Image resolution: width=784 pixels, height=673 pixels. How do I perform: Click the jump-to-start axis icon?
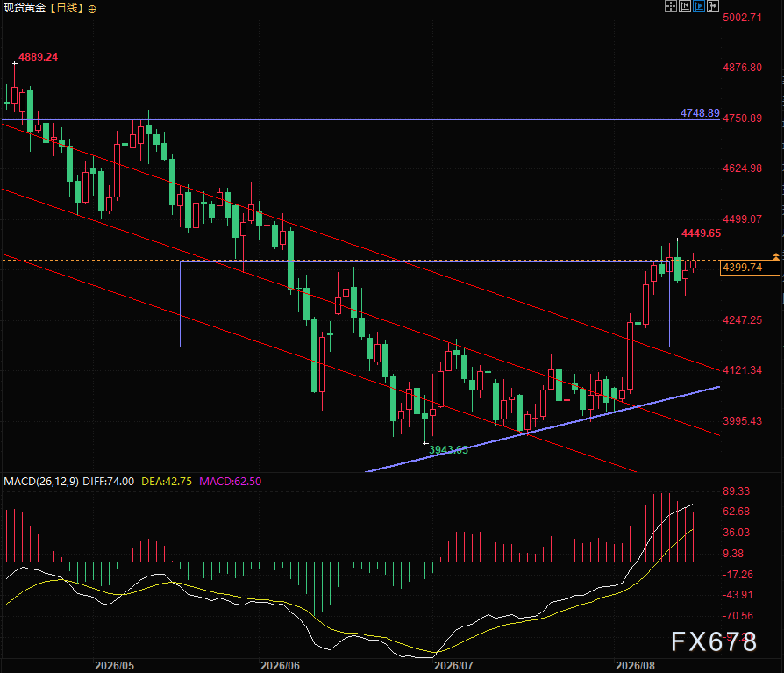(685, 6)
